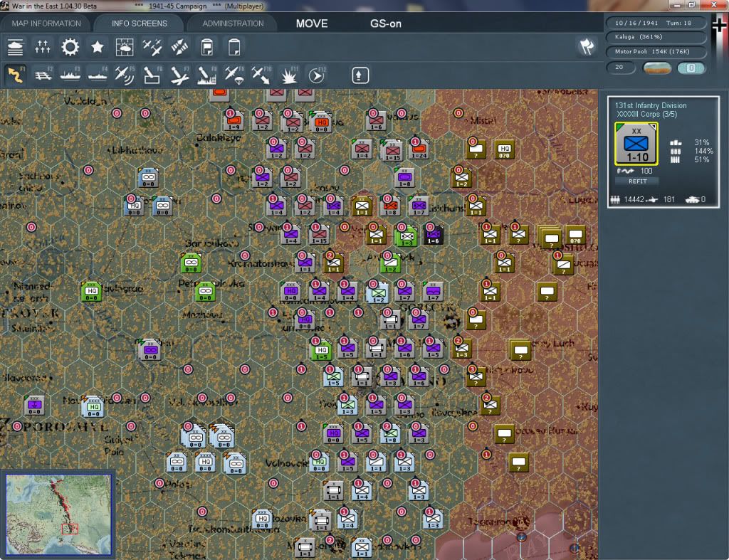Click the light blue pill showing 0

pos(691,68)
